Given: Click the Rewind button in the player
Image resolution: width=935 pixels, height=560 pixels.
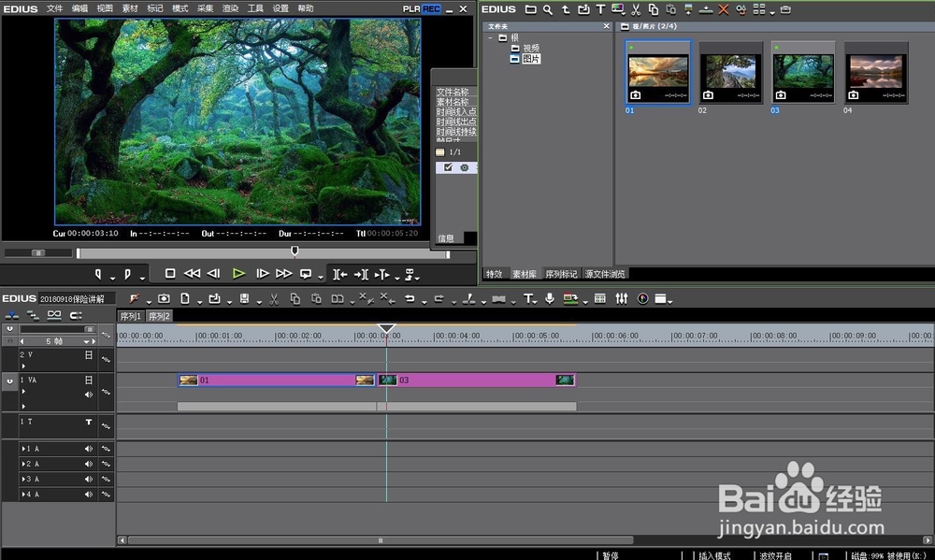Looking at the screenshot, I should [192, 274].
